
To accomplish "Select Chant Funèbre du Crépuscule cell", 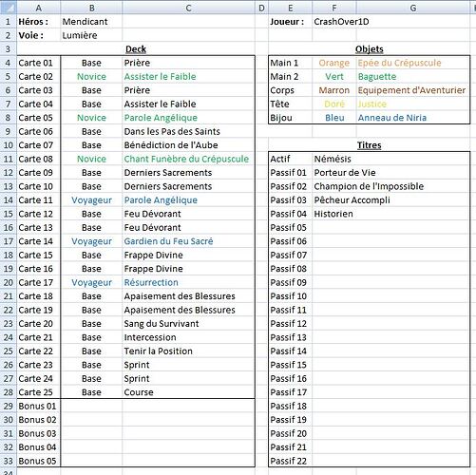I will 188,159.
